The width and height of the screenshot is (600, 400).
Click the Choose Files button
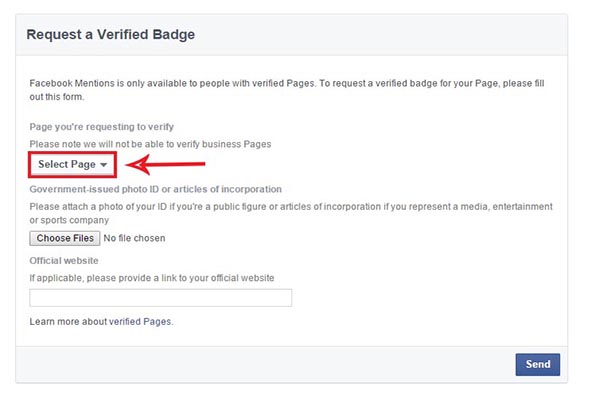point(65,238)
